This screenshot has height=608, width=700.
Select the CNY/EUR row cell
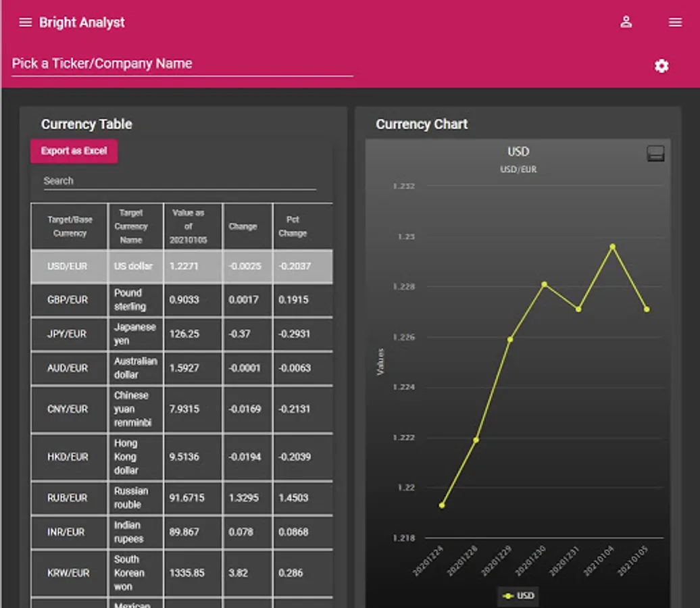click(x=70, y=409)
